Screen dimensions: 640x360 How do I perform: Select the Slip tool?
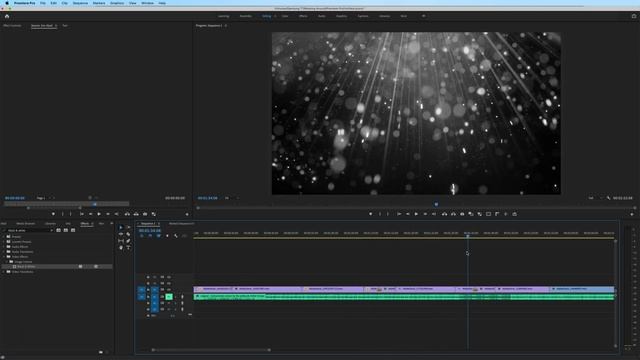tap(121, 241)
